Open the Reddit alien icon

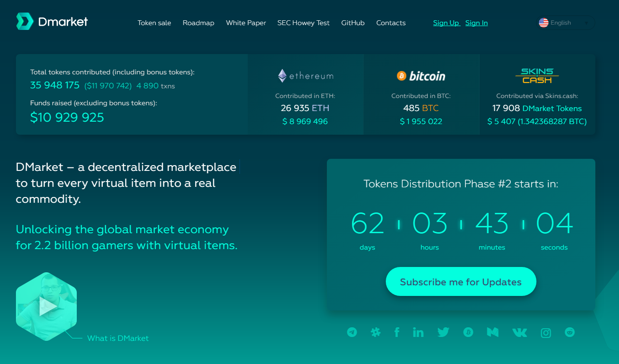[x=570, y=332]
